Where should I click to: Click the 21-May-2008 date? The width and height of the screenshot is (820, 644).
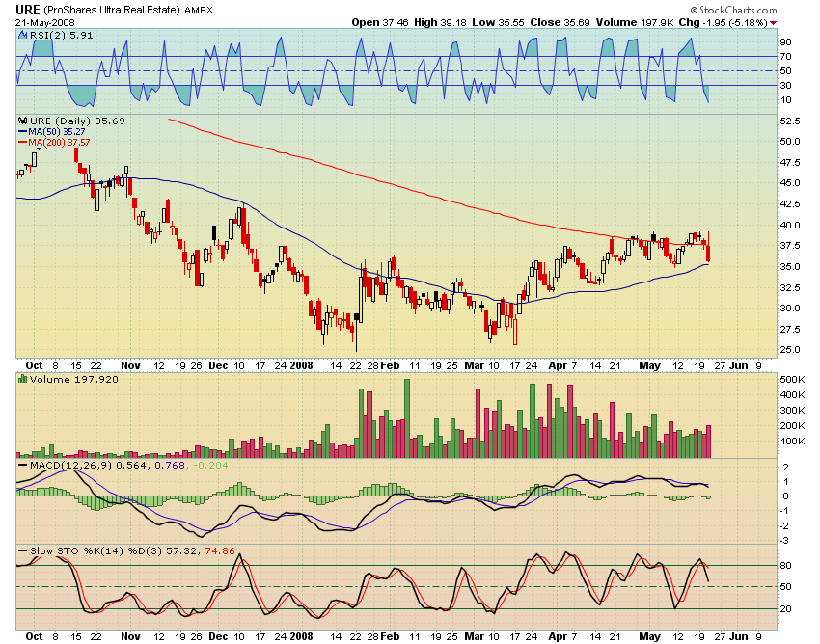(45, 22)
